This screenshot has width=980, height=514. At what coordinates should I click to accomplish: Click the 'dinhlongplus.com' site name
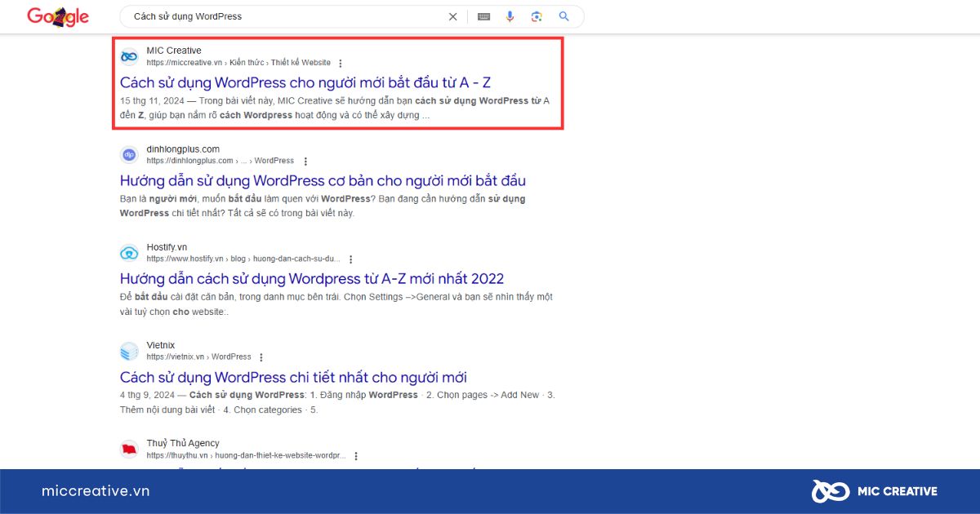coord(184,149)
